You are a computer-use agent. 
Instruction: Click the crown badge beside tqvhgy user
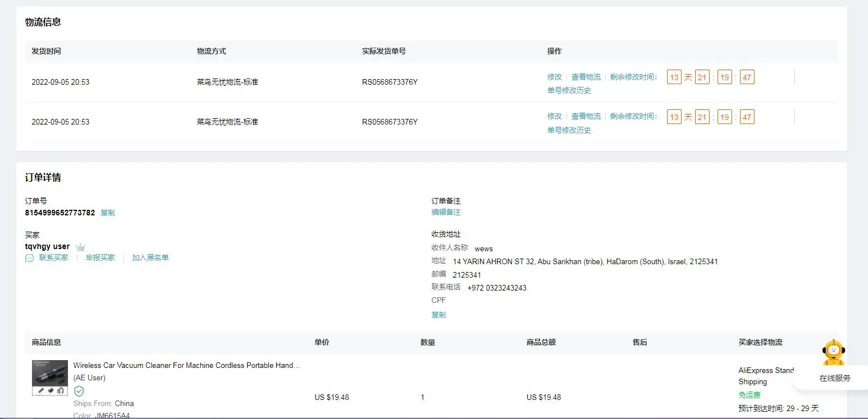(x=80, y=247)
